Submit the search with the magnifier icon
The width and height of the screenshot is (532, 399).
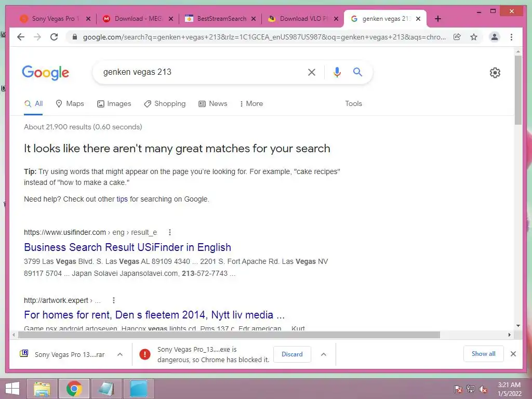pos(357,72)
